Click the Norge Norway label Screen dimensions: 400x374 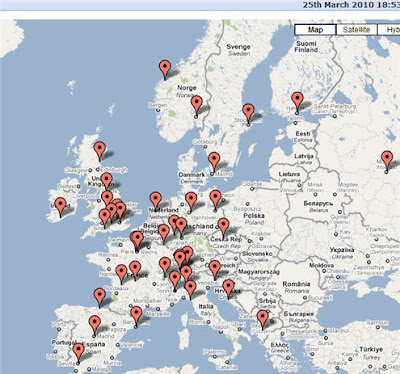click(187, 91)
